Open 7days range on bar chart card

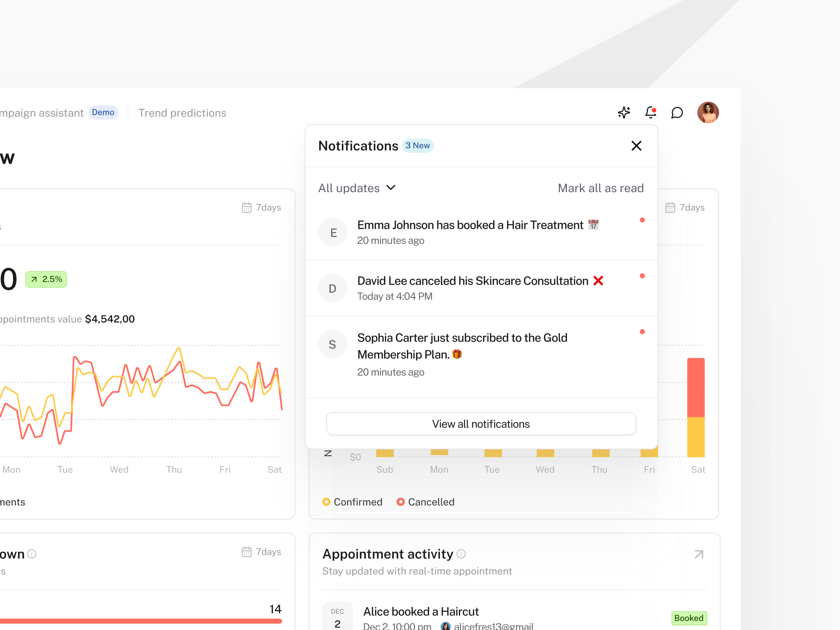685,208
